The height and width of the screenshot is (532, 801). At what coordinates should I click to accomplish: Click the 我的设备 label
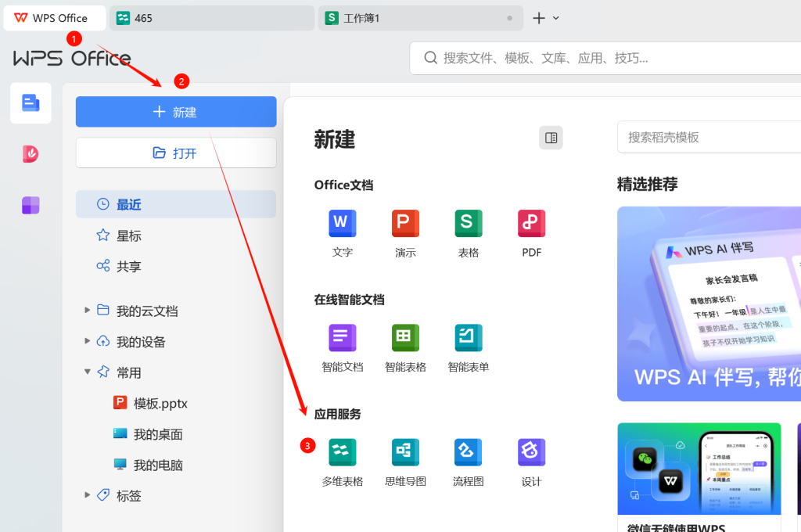click(141, 341)
